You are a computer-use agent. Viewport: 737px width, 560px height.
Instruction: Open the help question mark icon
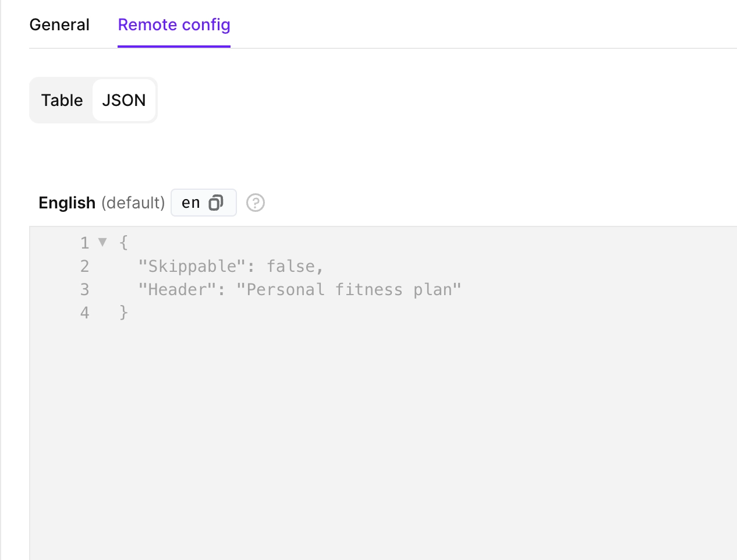pos(255,203)
